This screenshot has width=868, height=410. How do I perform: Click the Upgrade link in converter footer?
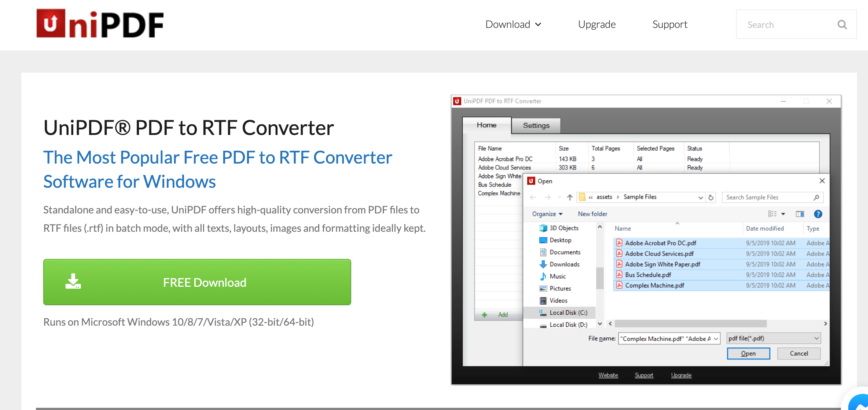coord(681,375)
